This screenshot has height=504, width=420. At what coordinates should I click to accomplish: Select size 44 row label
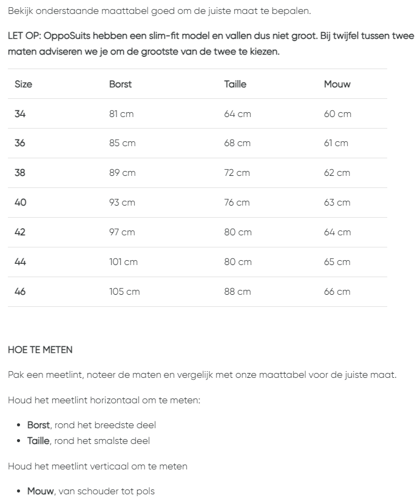[21, 262]
